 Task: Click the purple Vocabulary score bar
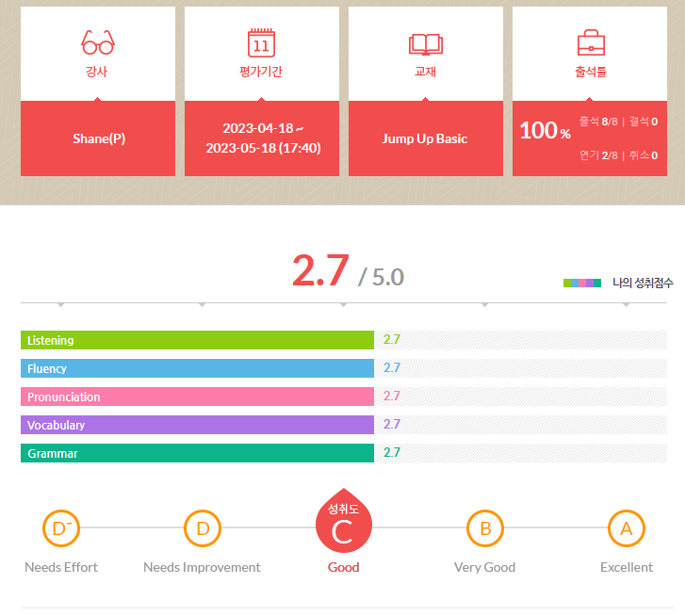[197, 425]
